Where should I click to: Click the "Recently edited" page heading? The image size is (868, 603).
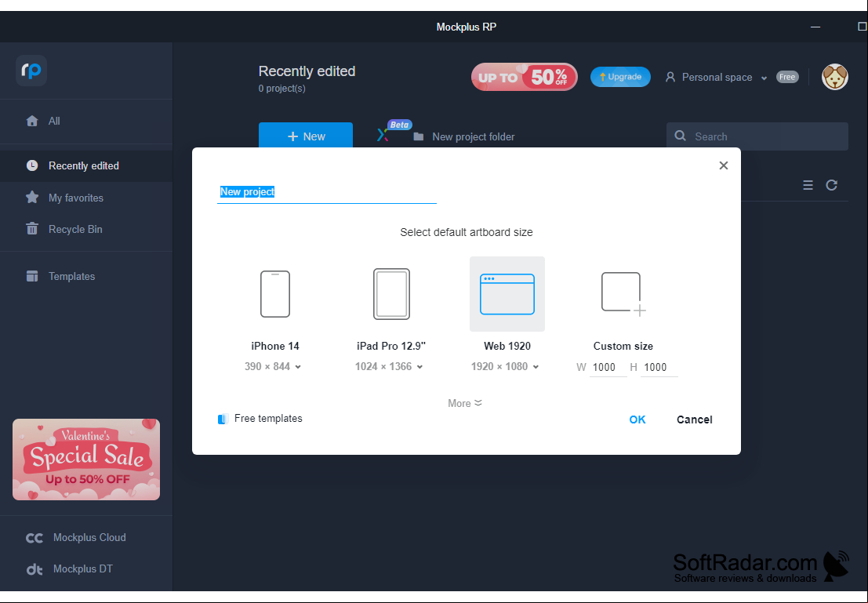[307, 71]
